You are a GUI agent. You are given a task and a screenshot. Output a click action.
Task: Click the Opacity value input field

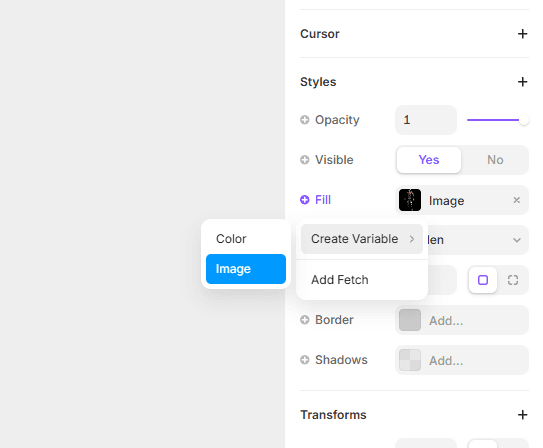coord(426,120)
